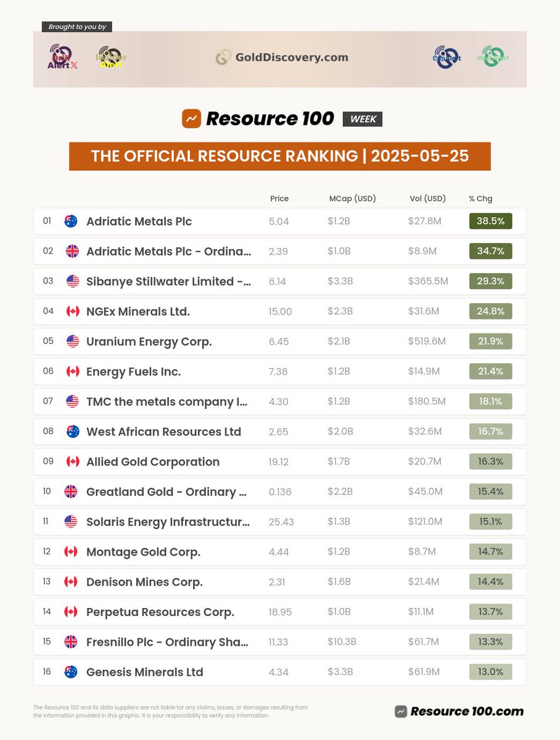Image resolution: width=560 pixels, height=740 pixels.
Task: Click the Australian flag beside West African Resources Ltd
Action: tap(72, 432)
